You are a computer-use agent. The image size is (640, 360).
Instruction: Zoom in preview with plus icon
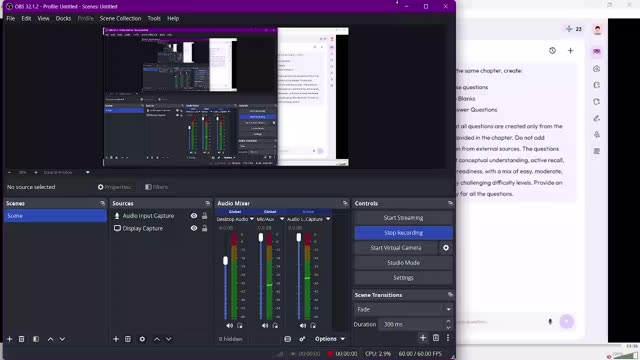tap(36, 172)
